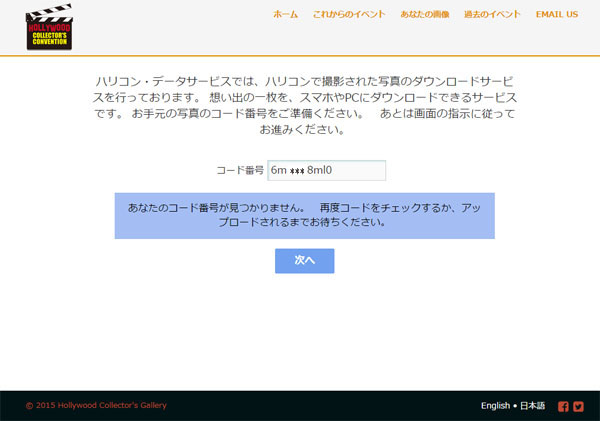Focus the コード番号 input field
Viewport: 600px width, 421px height.
326,170
